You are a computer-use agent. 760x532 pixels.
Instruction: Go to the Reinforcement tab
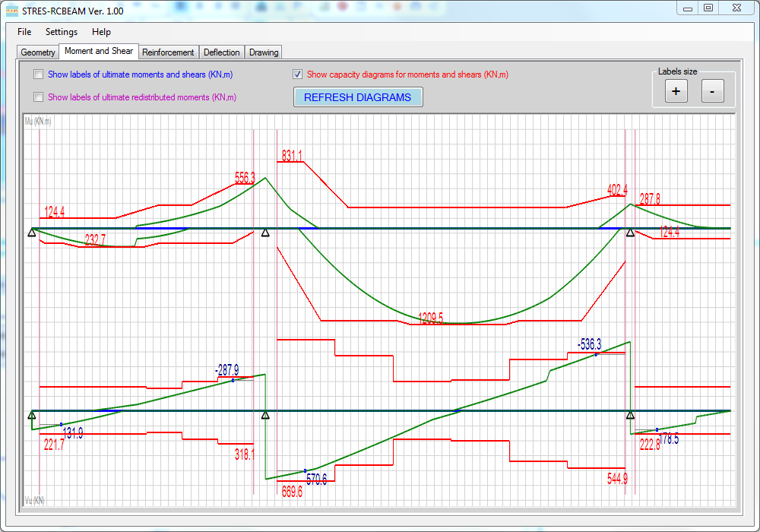click(x=168, y=52)
